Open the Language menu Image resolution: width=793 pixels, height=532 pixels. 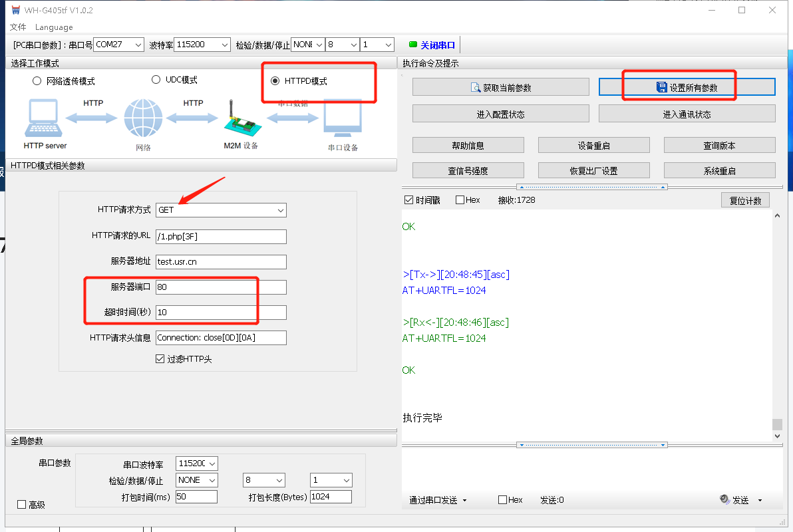54,27
